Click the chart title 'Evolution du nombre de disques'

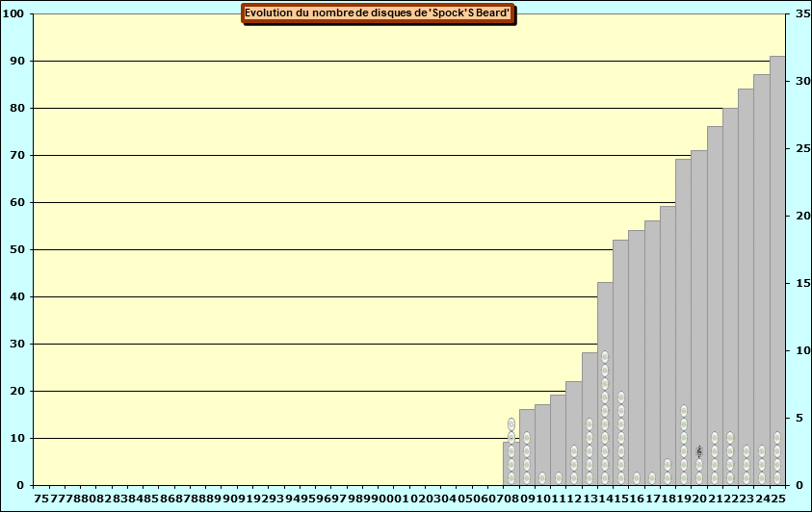pyautogui.click(x=378, y=13)
